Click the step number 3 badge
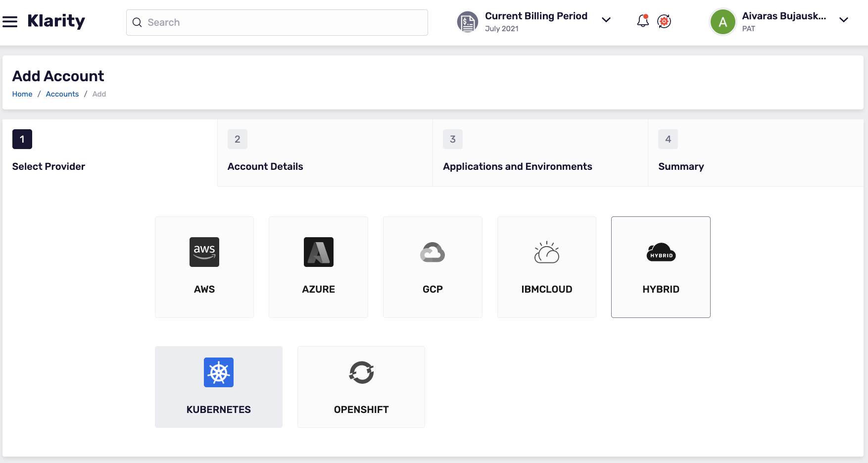 (453, 139)
